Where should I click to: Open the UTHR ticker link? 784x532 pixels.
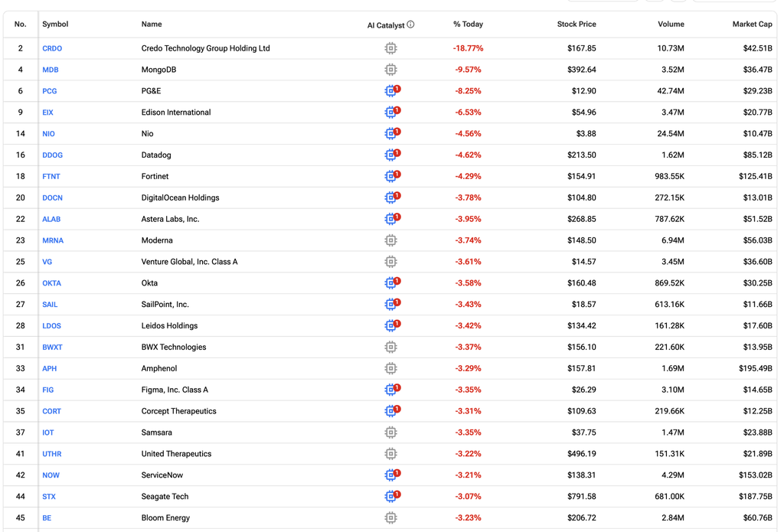pos(51,454)
